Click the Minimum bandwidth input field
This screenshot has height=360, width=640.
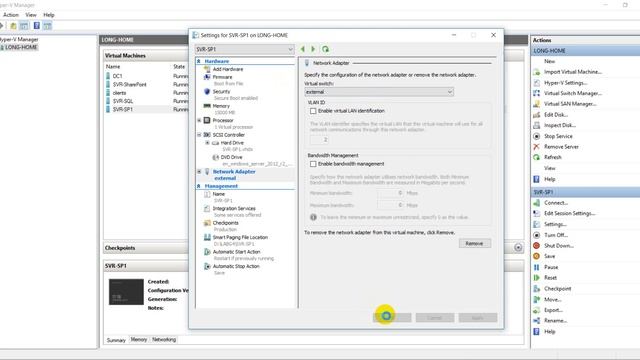391,193
